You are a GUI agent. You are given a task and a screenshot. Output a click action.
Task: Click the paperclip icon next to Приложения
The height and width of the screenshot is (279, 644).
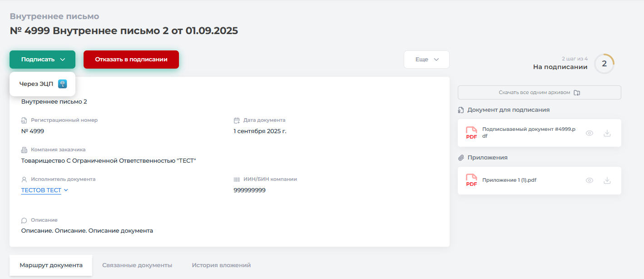[x=461, y=158]
